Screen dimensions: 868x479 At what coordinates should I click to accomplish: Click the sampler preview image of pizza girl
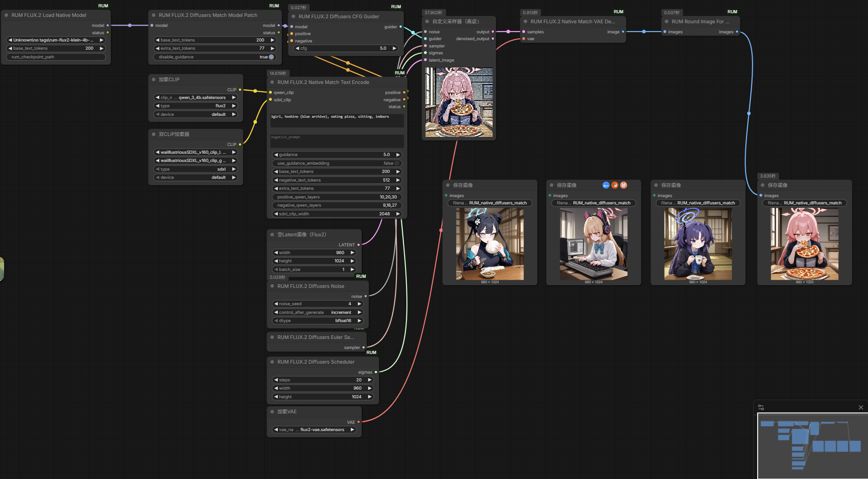(x=459, y=102)
